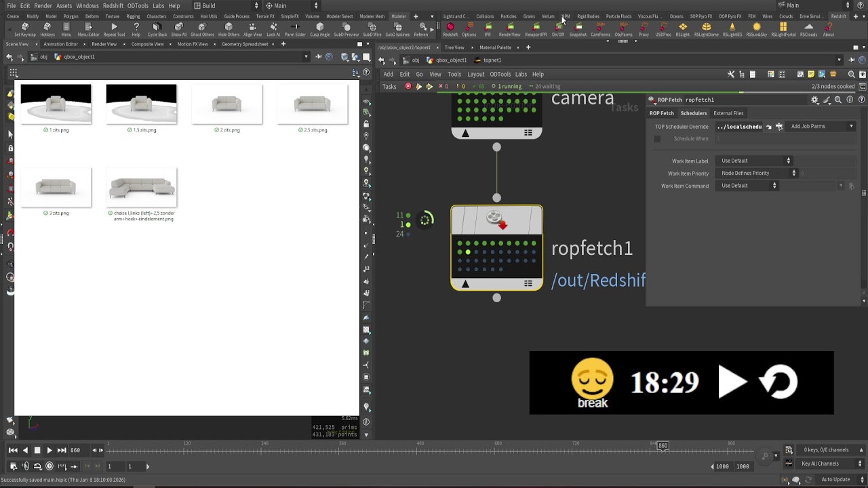Click the Redshift Snapshot tool

point(578,30)
